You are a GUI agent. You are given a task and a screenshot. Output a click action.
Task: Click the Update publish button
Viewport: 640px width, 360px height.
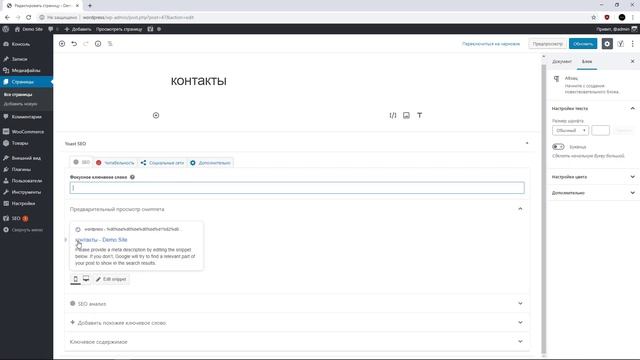pos(583,44)
